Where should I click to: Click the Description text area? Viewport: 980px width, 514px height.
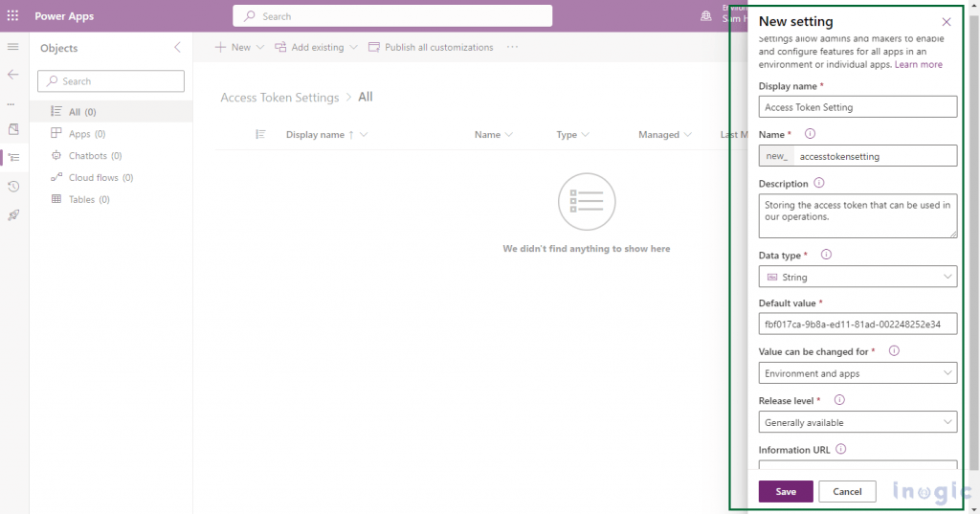(x=857, y=215)
